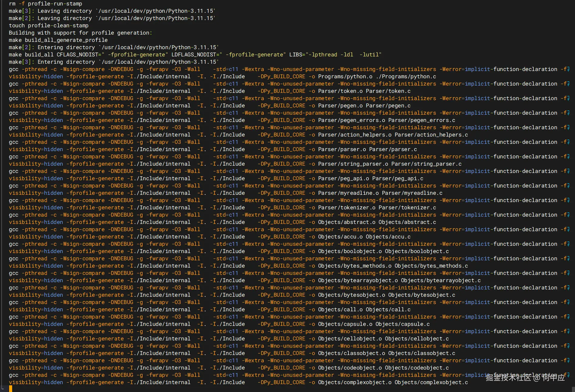Click the "Objects/codeobject.o" output file name
575x392 pixels.
click(x=350, y=368)
